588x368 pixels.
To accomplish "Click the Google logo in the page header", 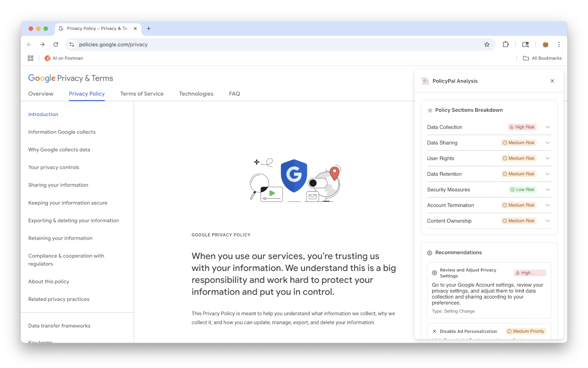I will point(42,78).
